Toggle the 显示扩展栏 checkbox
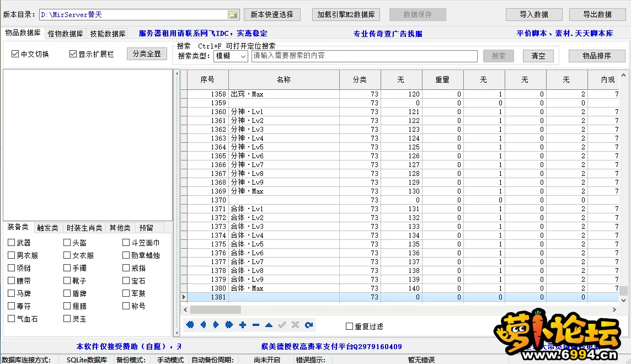This screenshot has height=364, width=631. (73, 54)
